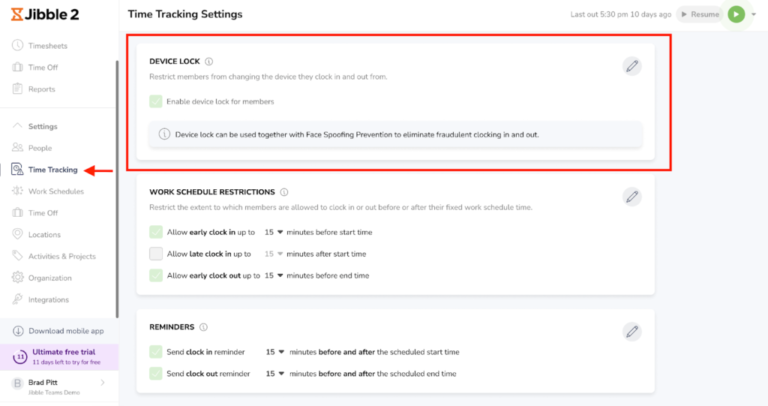Click pencil icon for Work Schedule Restrictions

coord(632,196)
